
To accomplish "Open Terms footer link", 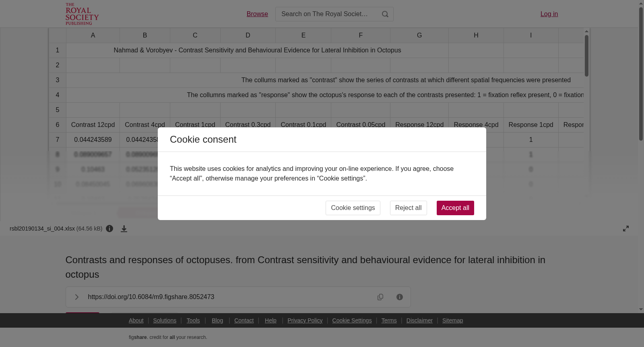I will pyautogui.click(x=389, y=320).
